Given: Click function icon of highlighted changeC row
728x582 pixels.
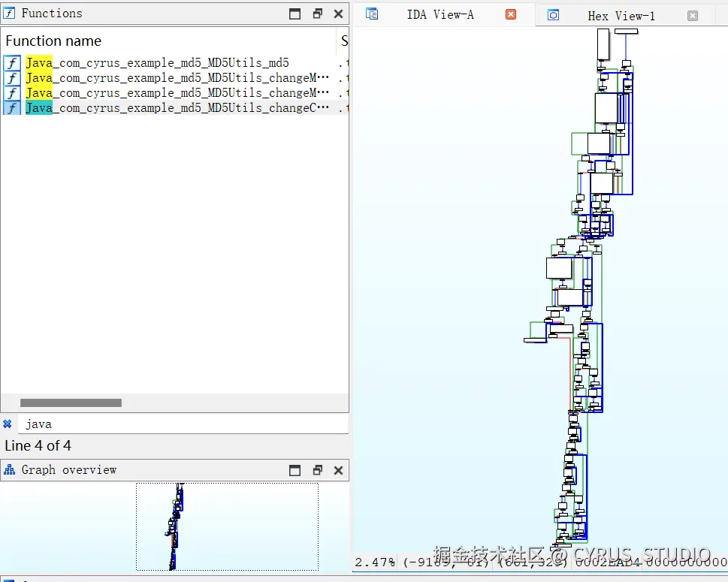Looking at the screenshot, I should coord(13,107).
